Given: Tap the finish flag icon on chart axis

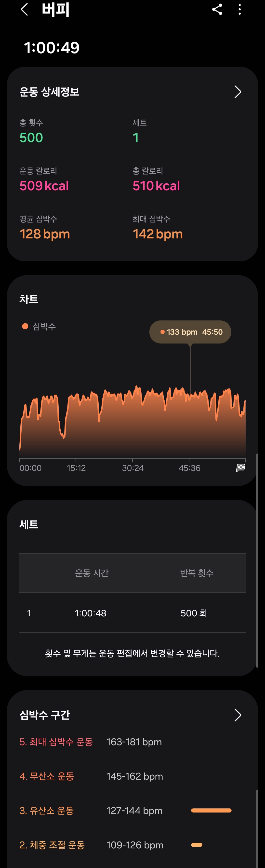Looking at the screenshot, I should tap(240, 468).
